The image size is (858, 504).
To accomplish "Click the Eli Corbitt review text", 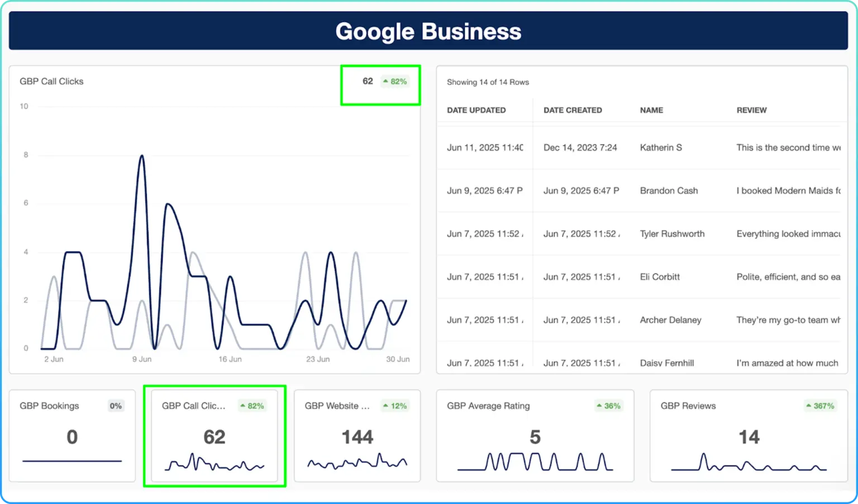I will (788, 277).
